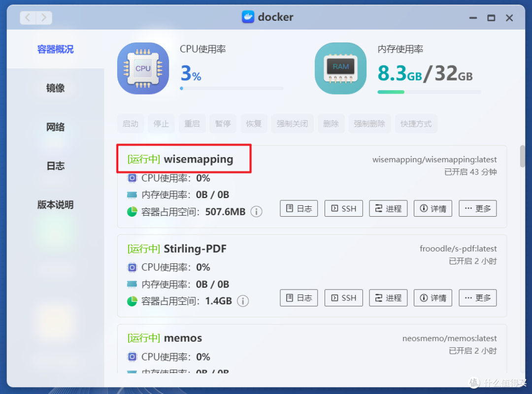Open SSH for the wisemapping container

pyautogui.click(x=343, y=208)
